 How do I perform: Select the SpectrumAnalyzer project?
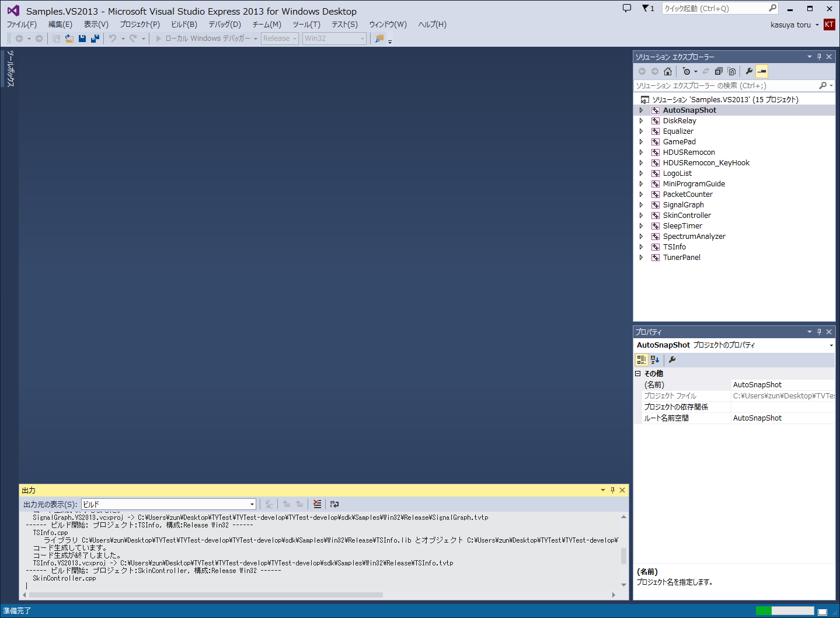coord(694,237)
